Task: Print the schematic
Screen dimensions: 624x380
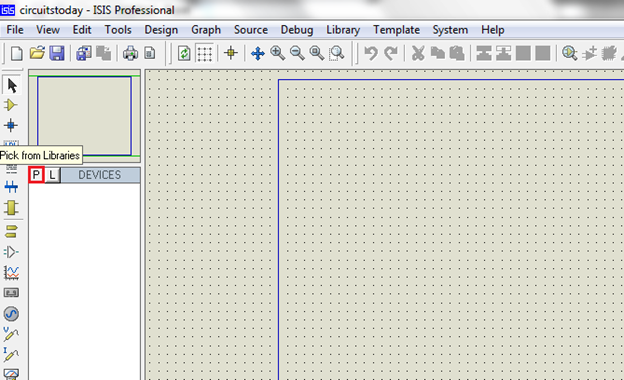Action: tap(130, 53)
